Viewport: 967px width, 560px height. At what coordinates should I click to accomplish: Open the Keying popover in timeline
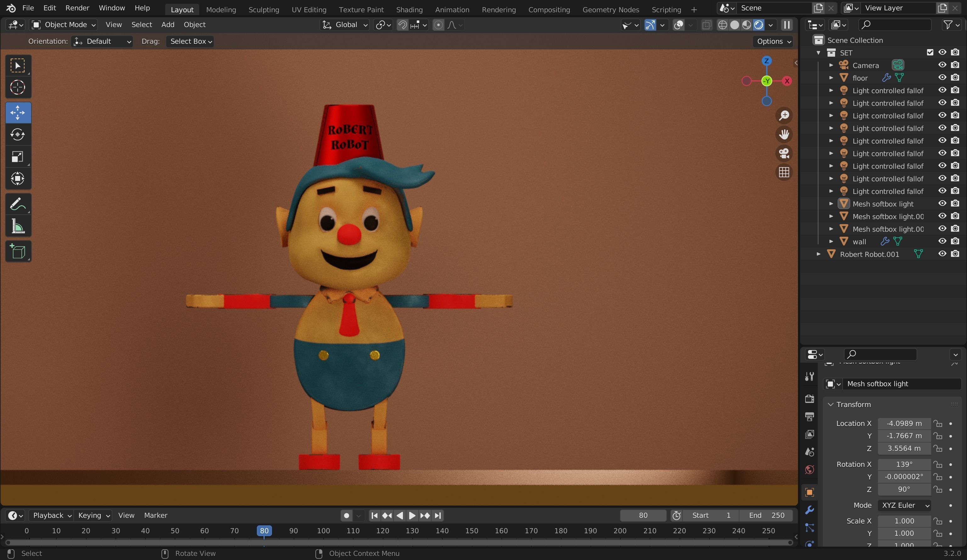point(93,516)
